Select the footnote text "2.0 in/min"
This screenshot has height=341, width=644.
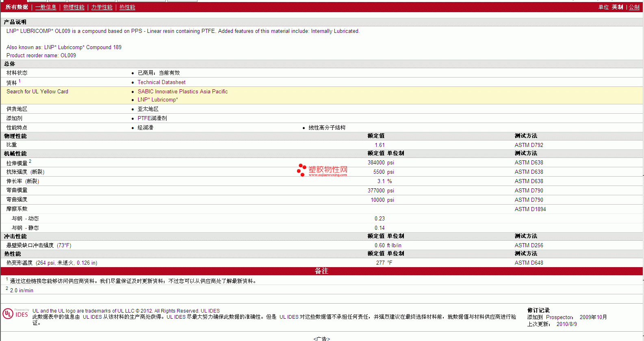tap(22, 291)
